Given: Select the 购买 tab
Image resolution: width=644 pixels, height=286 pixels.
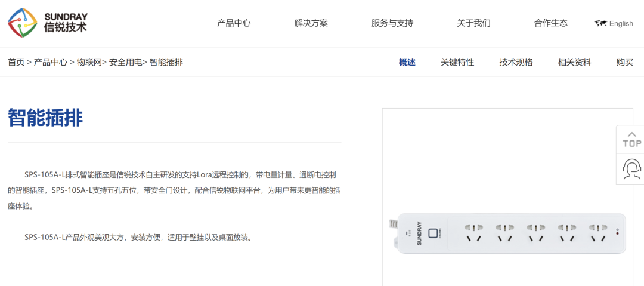Looking at the screenshot, I should coord(625,63).
